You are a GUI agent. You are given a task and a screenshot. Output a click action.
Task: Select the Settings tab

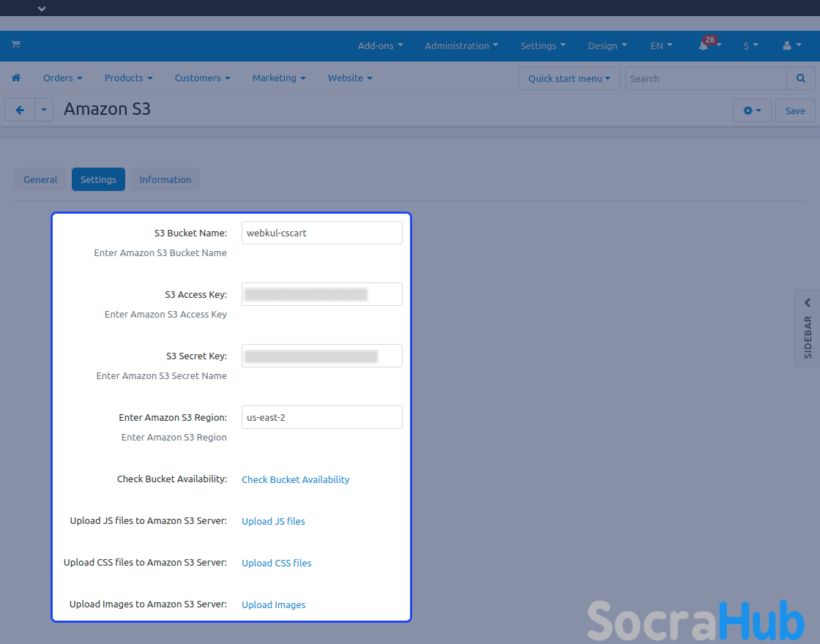(x=98, y=179)
